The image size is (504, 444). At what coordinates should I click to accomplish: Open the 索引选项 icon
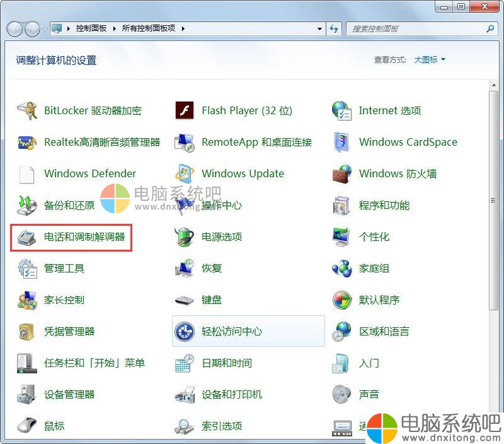(x=185, y=426)
